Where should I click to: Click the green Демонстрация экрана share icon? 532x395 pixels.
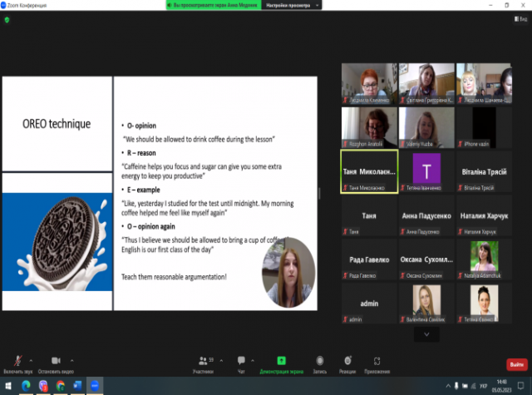click(x=282, y=363)
